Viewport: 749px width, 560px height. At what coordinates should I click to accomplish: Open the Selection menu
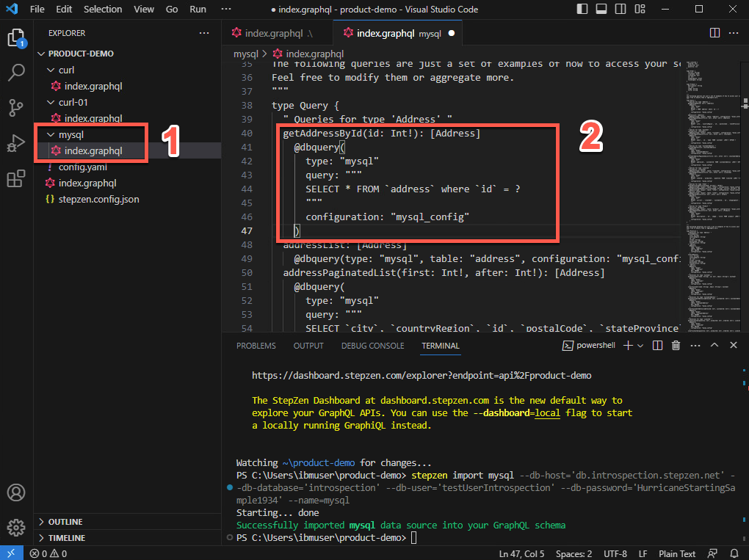coord(103,10)
